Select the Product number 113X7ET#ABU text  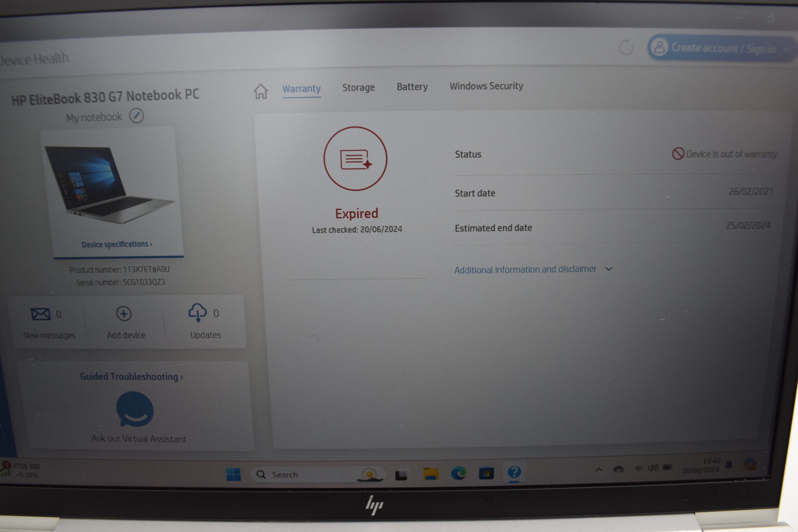pos(119,270)
